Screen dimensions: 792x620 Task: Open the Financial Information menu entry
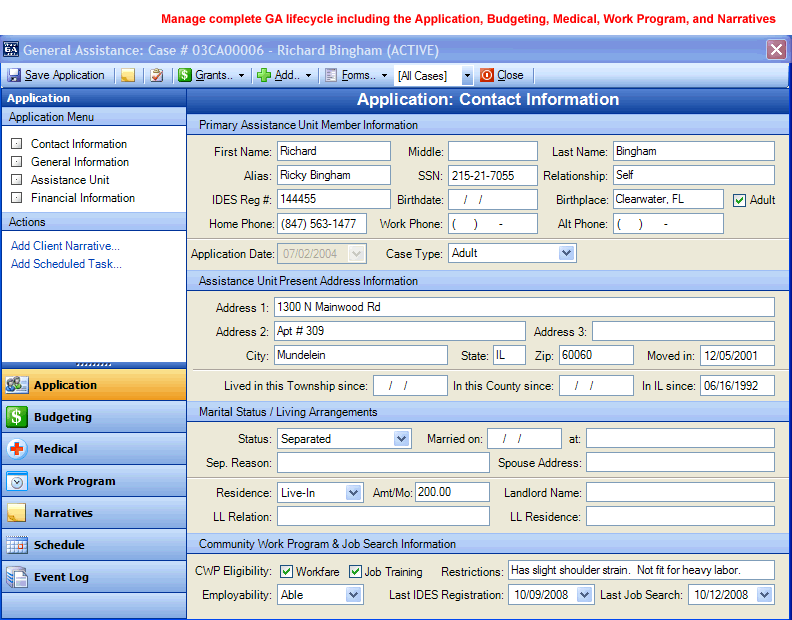83,198
